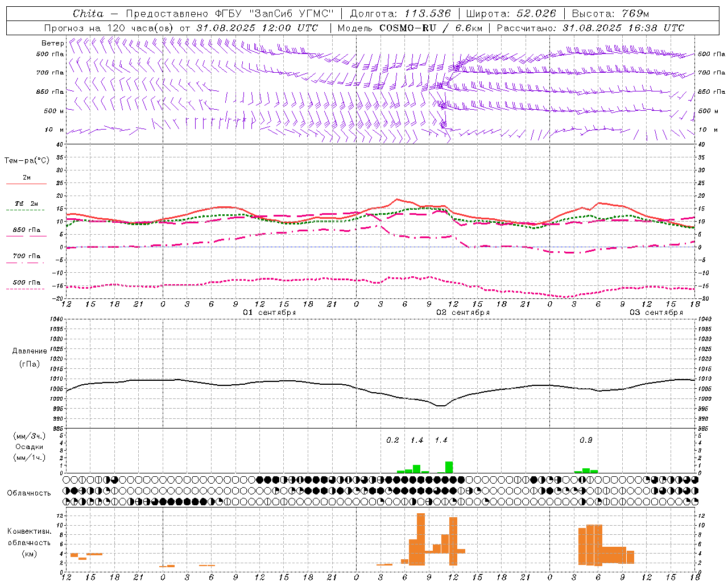
Task: Select the "Прогноз на 120 часа(ов)" forecast line
Action: [x=181, y=28]
